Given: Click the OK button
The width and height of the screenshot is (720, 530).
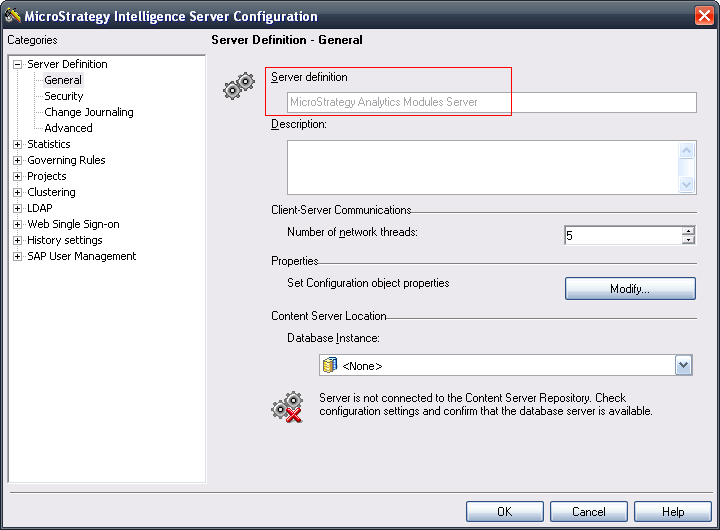Looking at the screenshot, I should [x=505, y=511].
